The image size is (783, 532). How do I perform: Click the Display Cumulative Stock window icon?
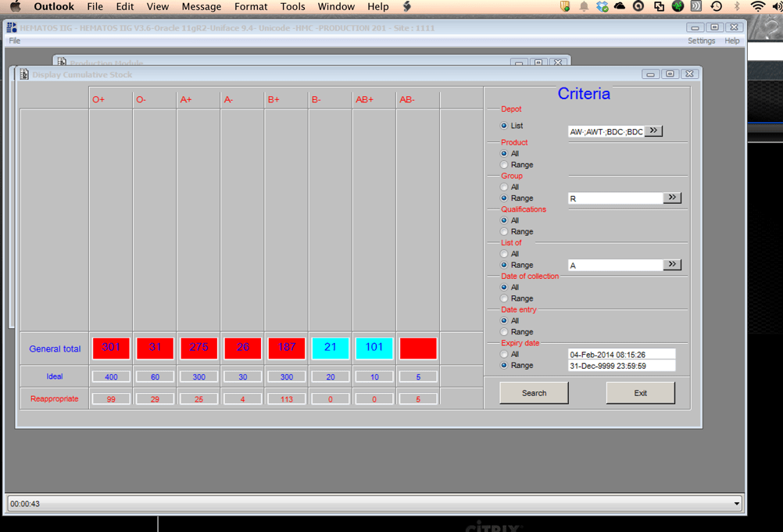[x=24, y=74]
